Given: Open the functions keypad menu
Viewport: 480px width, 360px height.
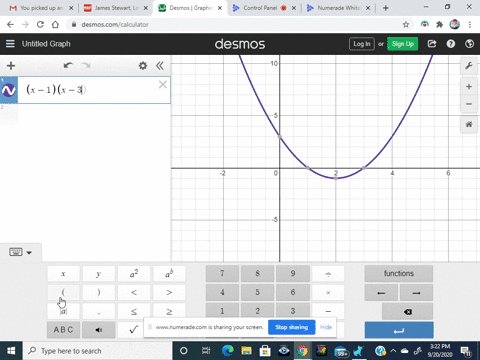Looking at the screenshot, I should coord(399,273).
